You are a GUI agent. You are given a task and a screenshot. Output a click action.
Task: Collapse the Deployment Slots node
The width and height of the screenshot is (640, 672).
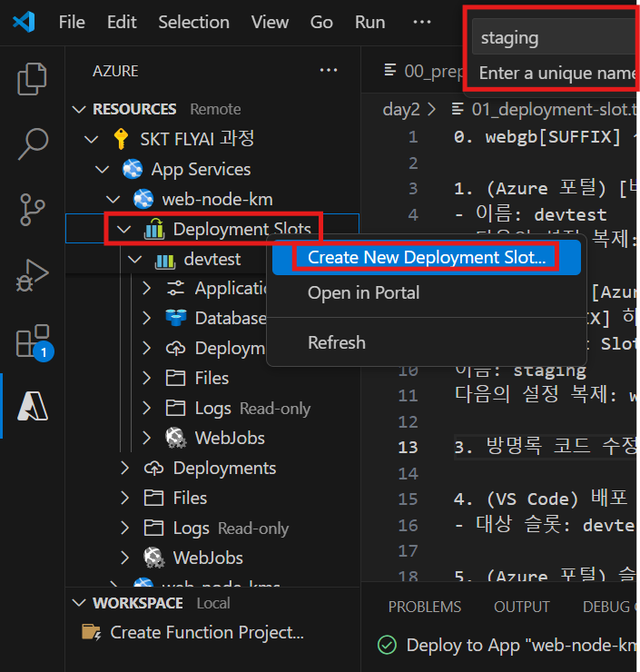click(x=123, y=229)
